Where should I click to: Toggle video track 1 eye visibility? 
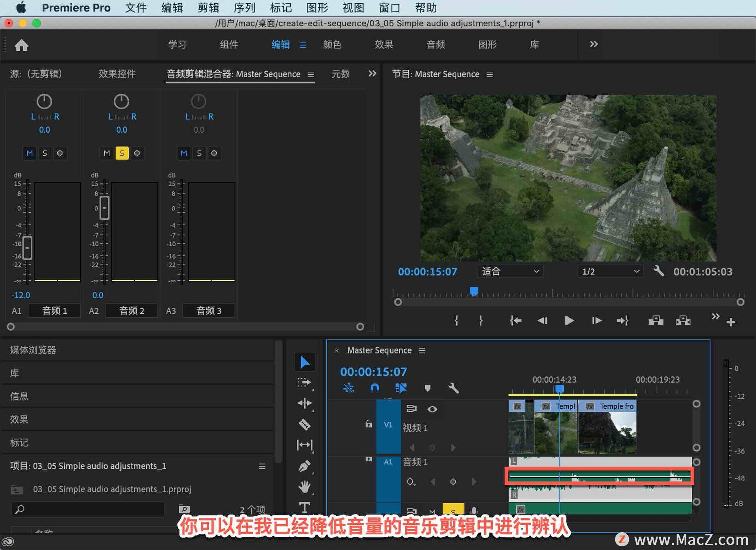pos(432,409)
